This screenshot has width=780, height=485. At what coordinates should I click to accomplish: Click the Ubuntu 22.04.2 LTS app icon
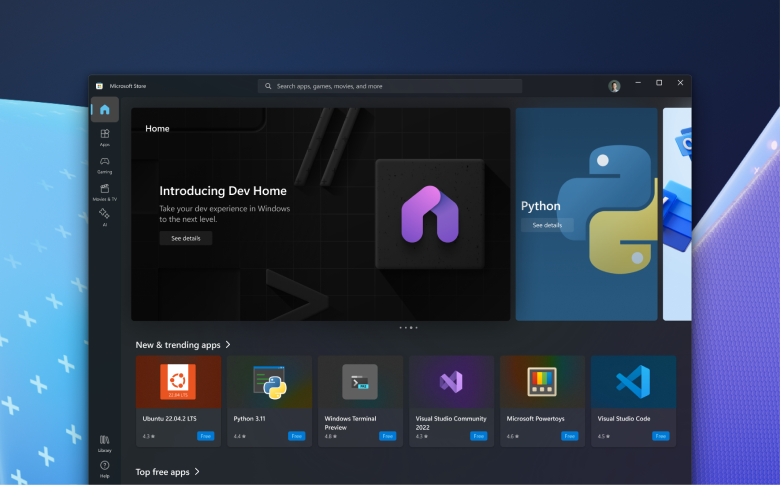[x=178, y=382]
